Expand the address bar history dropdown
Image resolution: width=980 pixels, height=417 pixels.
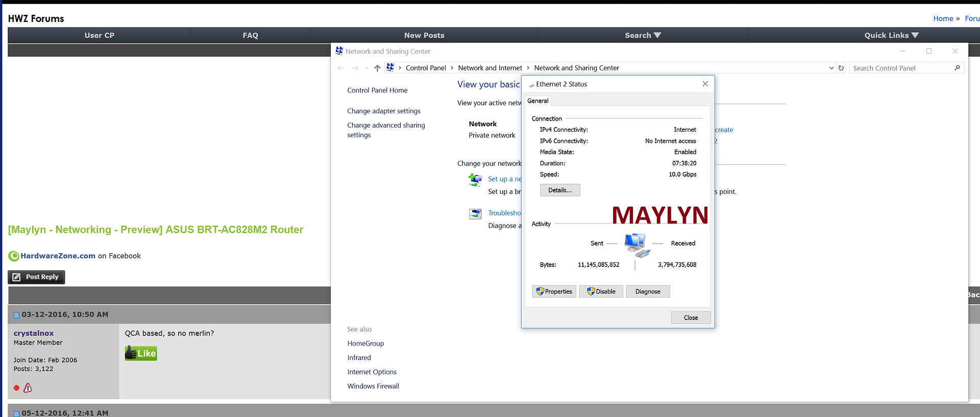[x=831, y=68]
